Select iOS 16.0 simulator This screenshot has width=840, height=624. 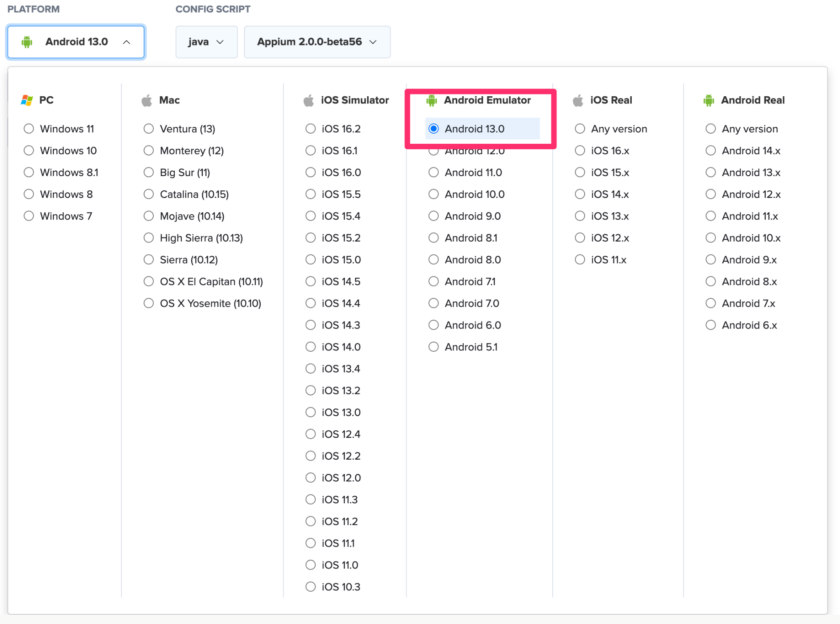click(333, 172)
